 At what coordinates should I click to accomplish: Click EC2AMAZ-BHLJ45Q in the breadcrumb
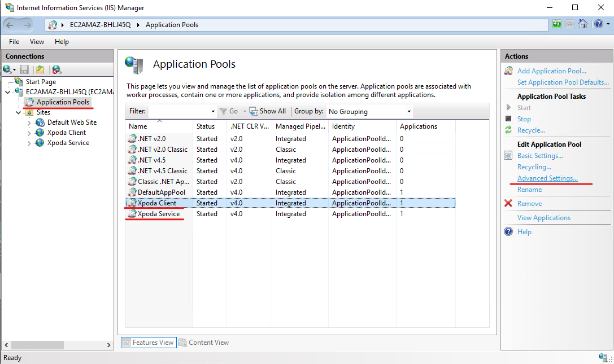(100, 25)
